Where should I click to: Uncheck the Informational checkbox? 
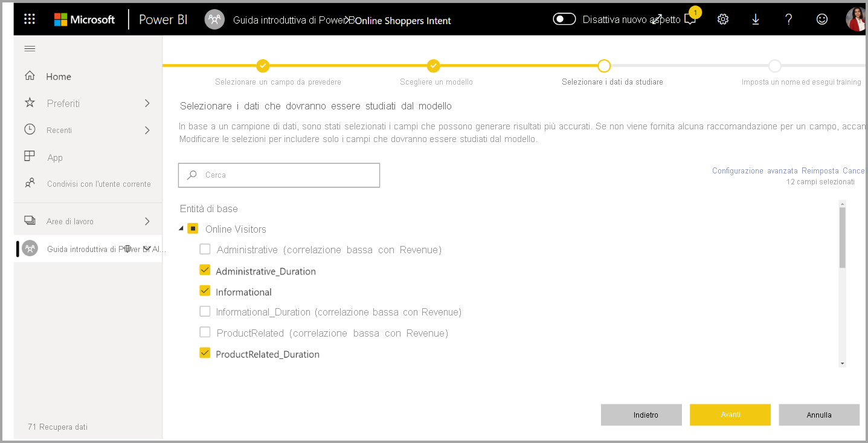pos(205,291)
